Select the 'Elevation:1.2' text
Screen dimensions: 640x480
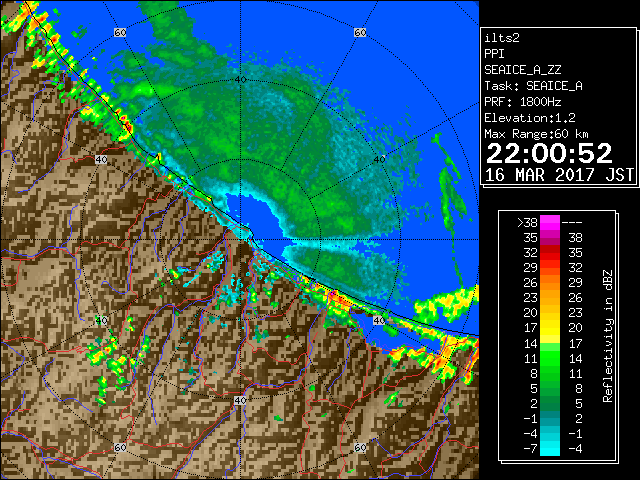(529, 118)
